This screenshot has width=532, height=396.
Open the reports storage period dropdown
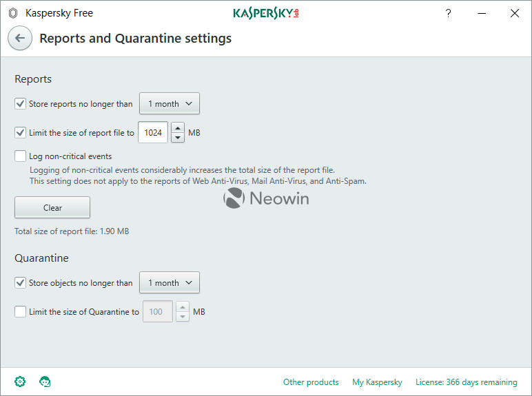pyautogui.click(x=170, y=103)
